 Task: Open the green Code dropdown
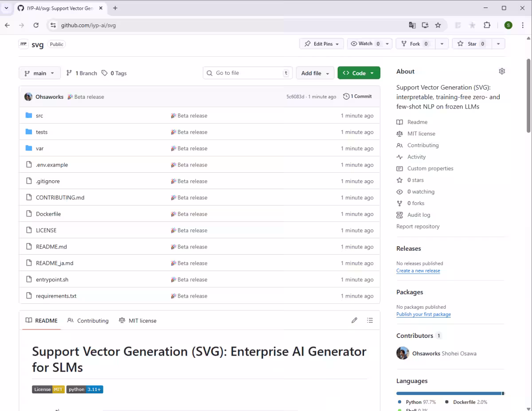point(359,73)
